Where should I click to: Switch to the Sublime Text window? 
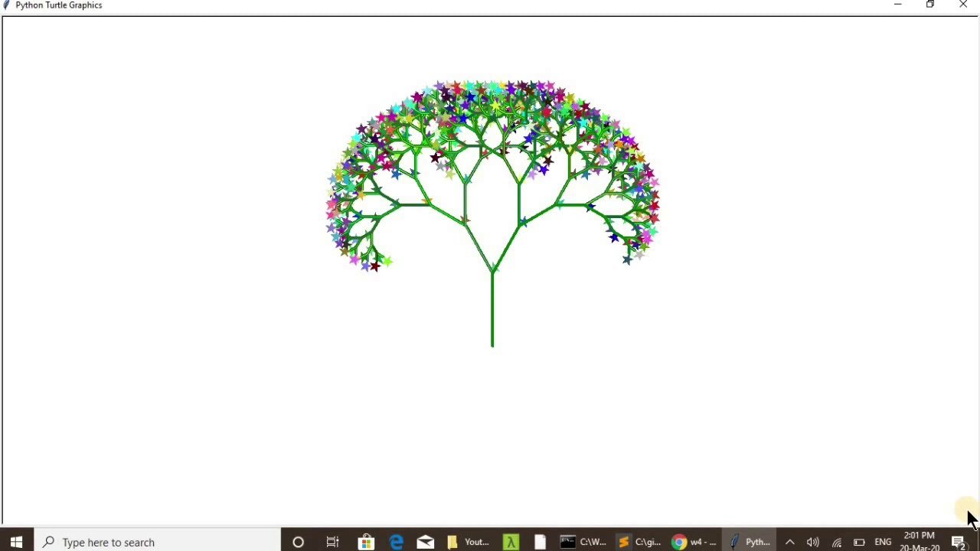(x=639, y=542)
